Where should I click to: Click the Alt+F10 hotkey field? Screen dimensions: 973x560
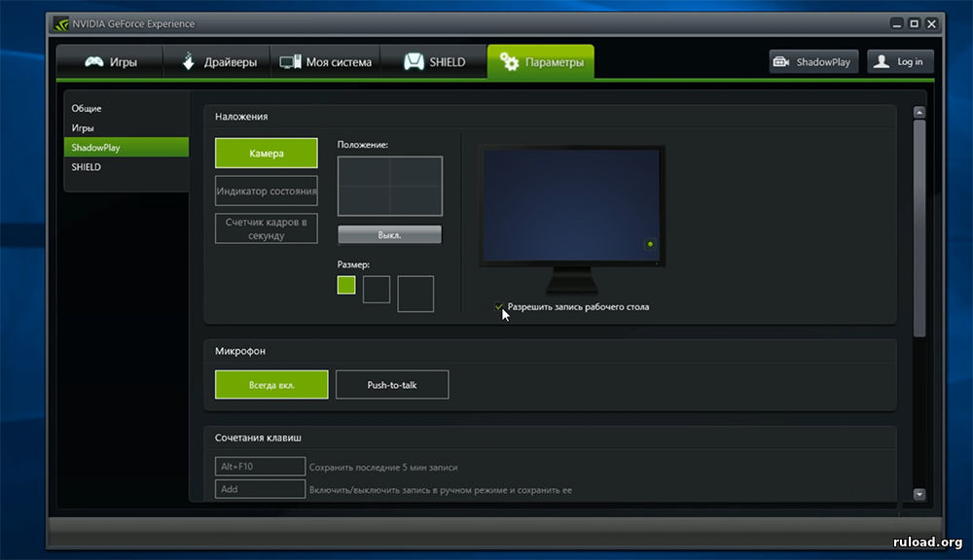click(x=260, y=467)
